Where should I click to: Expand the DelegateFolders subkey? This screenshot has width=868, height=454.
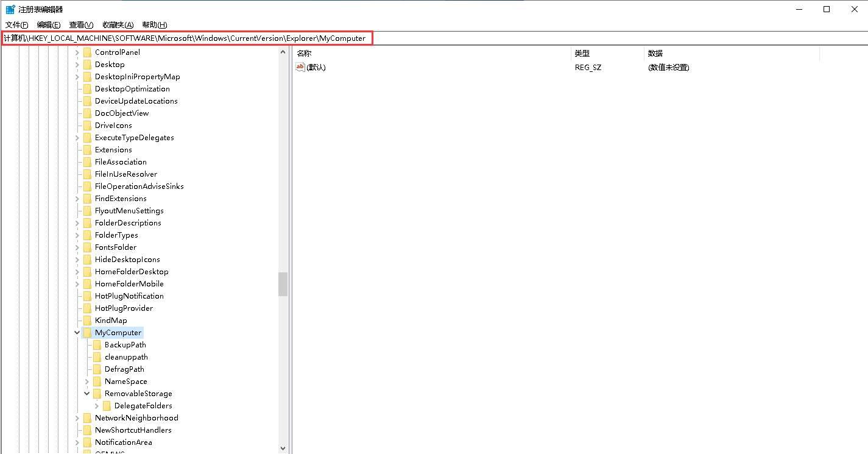[x=97, y=406]
